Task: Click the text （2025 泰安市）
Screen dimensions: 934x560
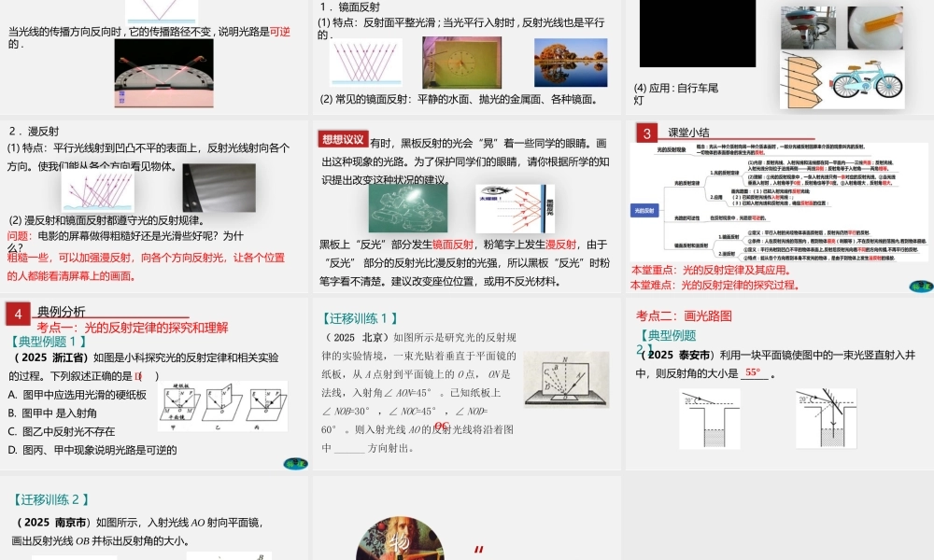Action: click(x=676, y=355)
